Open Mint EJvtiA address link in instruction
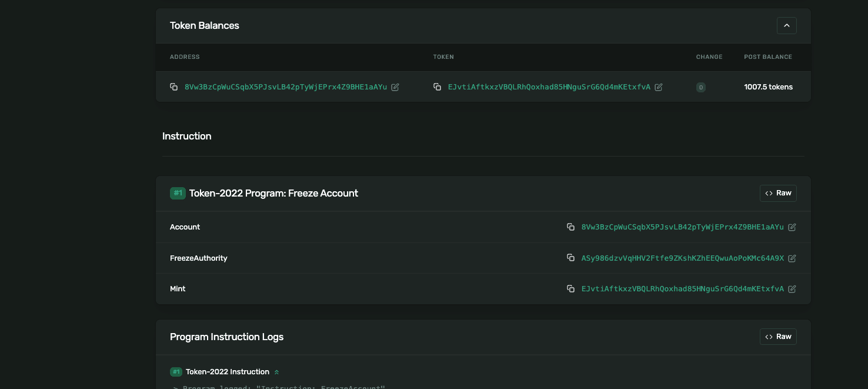This screenshot has height=389, width=868. click(683, 288)
